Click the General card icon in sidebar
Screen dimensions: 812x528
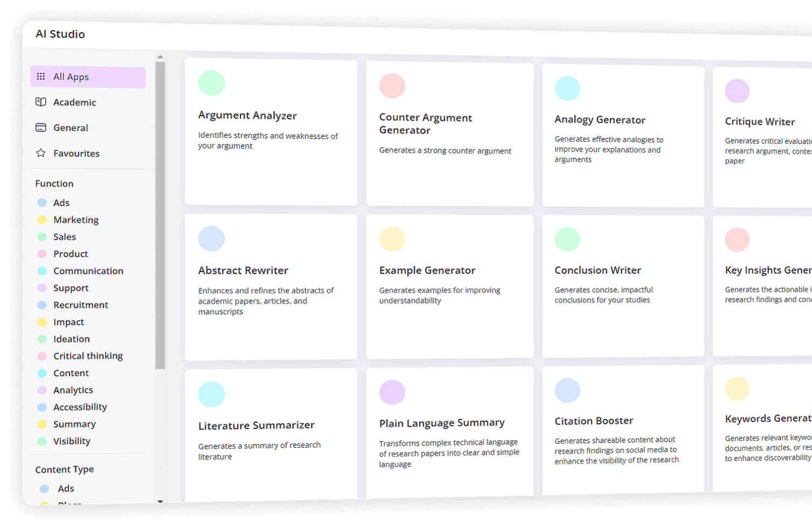tap(41, 128)
